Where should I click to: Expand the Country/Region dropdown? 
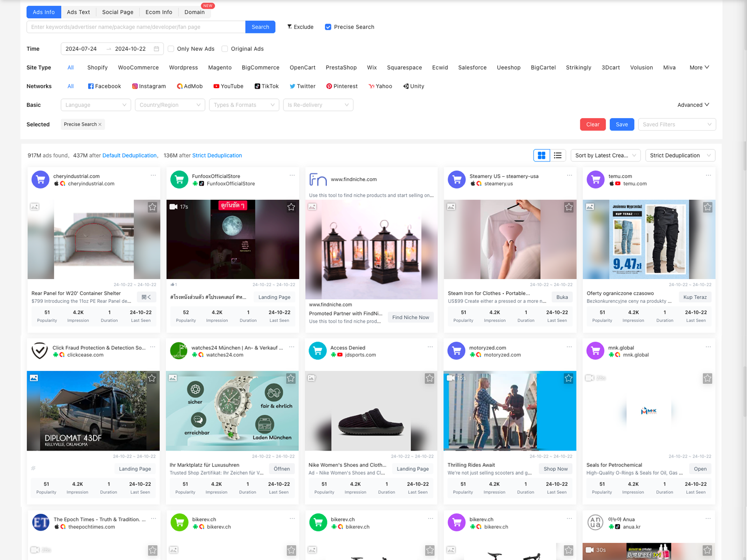coord(170,105)
